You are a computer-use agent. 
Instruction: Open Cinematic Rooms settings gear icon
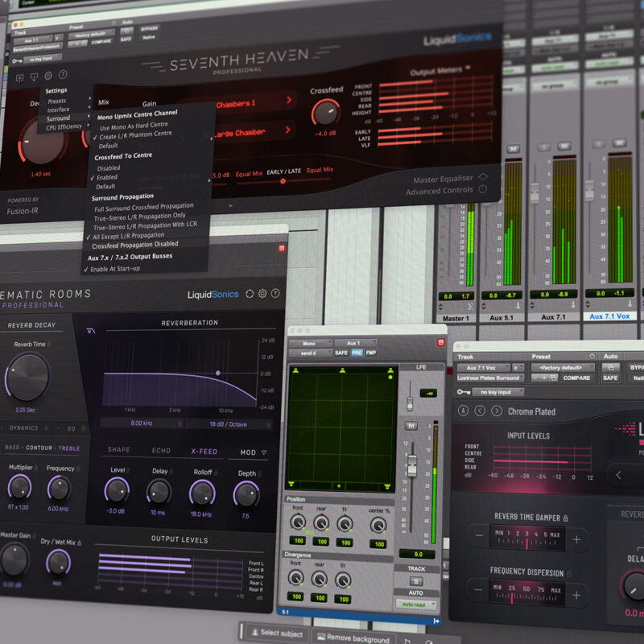(262, 293)
